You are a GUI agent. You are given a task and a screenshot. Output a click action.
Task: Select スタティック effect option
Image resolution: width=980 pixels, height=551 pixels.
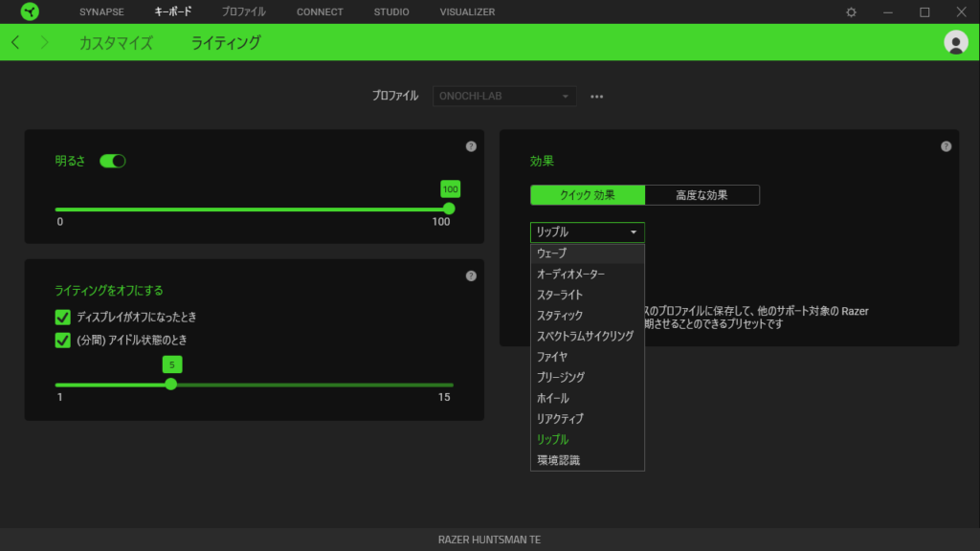[x=588, y=316]
